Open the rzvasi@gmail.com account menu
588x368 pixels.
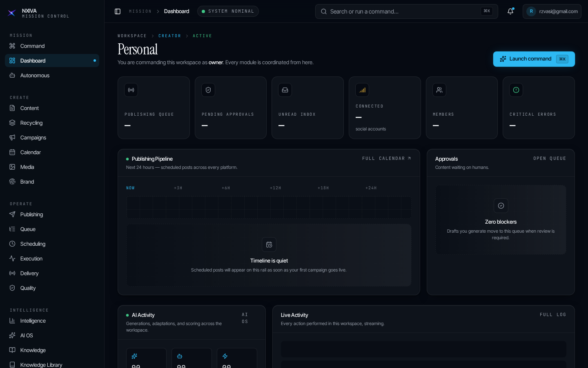click(552, 11)
